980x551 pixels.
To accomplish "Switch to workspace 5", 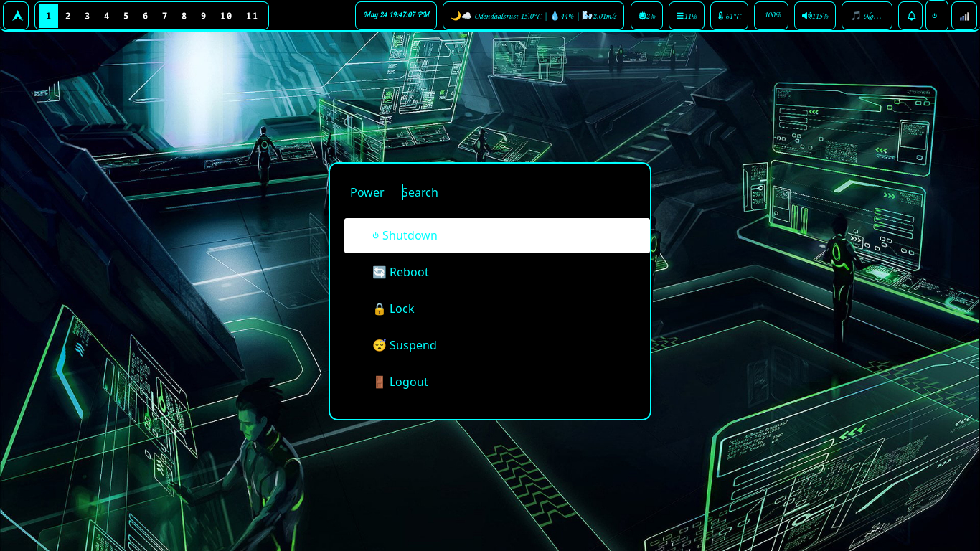I will pos(126,16).
